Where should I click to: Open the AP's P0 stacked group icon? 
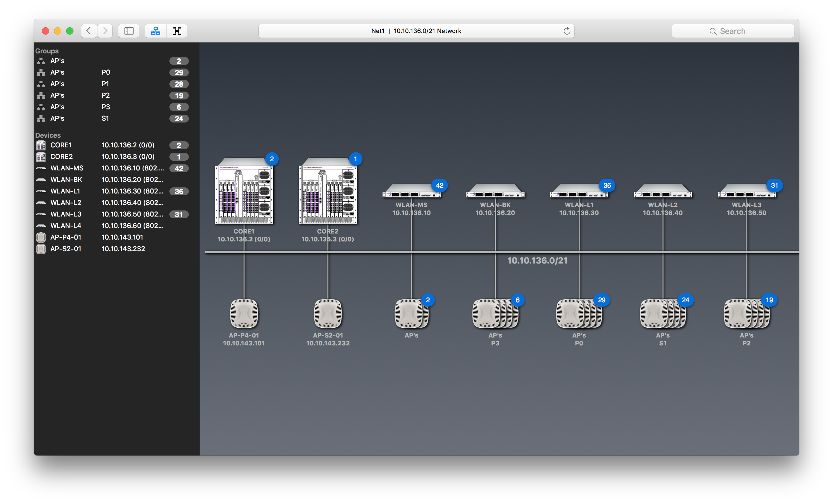tap(578, 314)
